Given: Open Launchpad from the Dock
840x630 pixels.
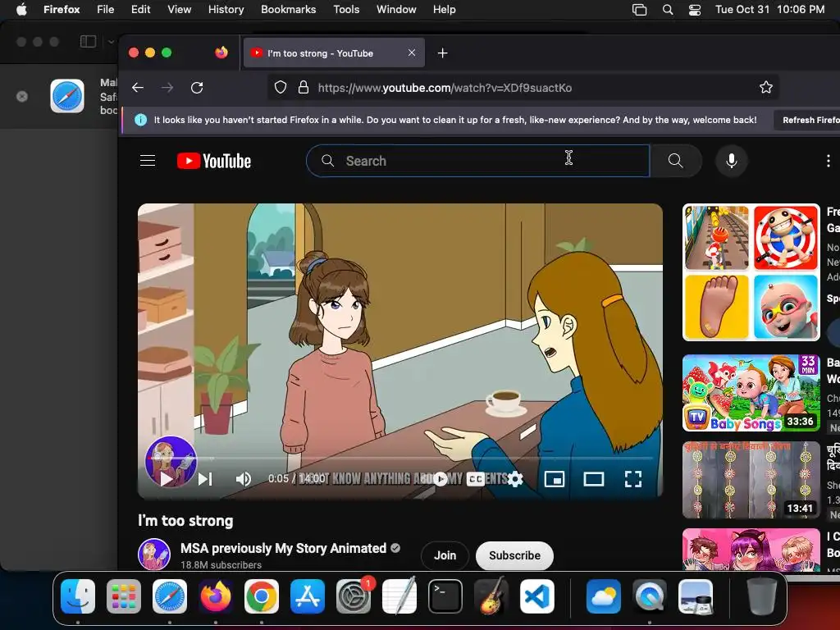Looking at the screenshot, I should [124, 596].
